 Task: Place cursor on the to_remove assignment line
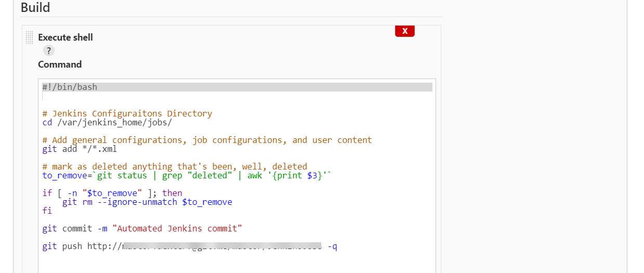tap(187, 176)
